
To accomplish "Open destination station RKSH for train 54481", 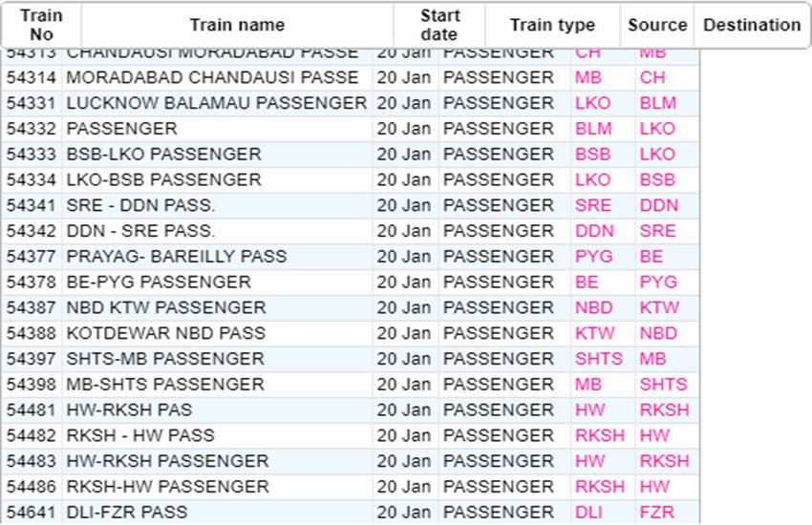I will [664, 409].
